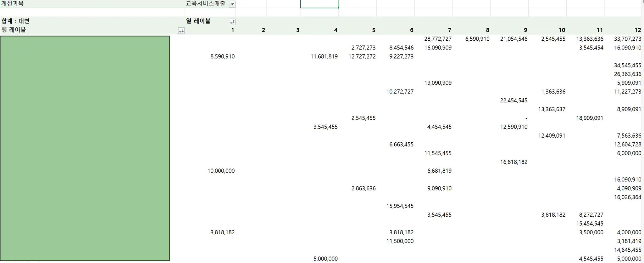Click the cell with value 22,454,545

[514, 101]
